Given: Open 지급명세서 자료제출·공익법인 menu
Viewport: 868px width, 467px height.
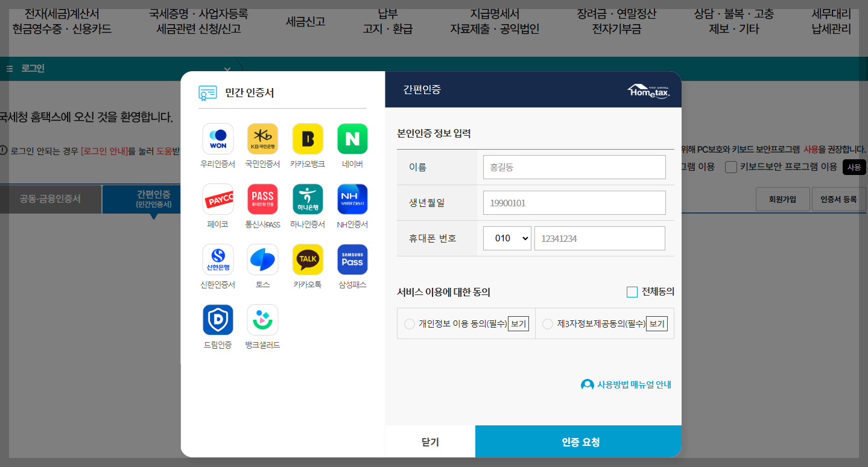Looking at the screenshot, I should (495, 22).
